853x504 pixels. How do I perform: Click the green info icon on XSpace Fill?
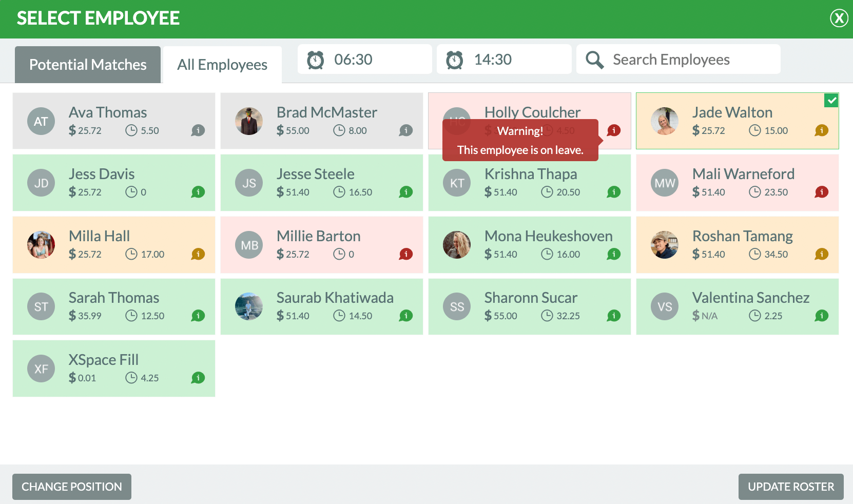(x=198, y=378)
